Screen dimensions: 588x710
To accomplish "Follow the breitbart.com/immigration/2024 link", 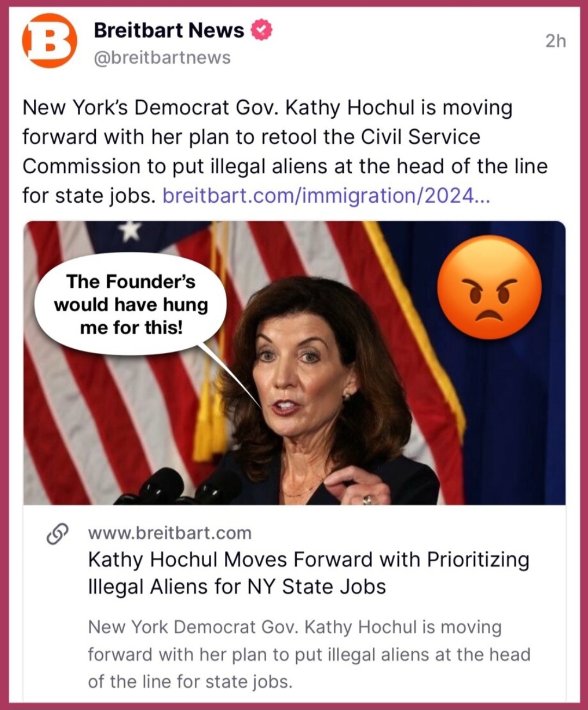I will (x=326, y=195).
